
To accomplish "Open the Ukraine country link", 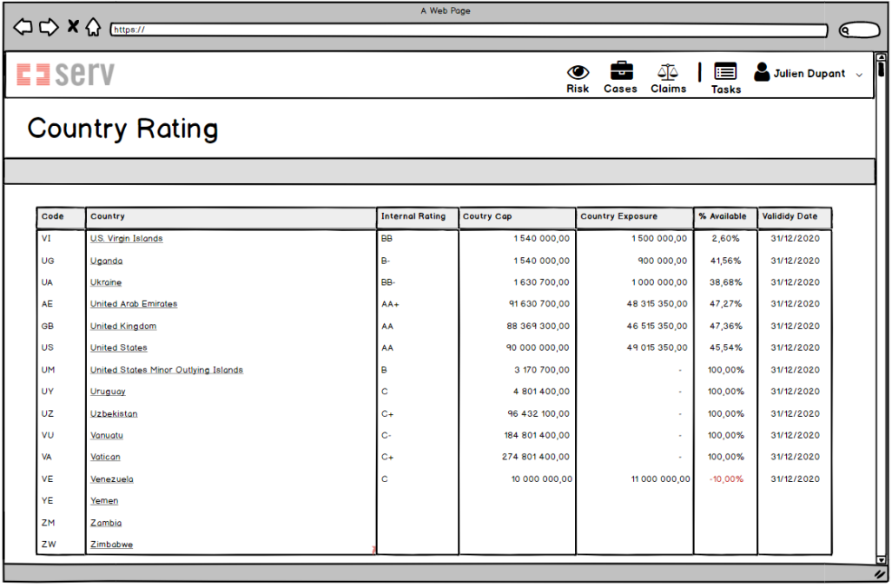I will (x=106, y=282).
